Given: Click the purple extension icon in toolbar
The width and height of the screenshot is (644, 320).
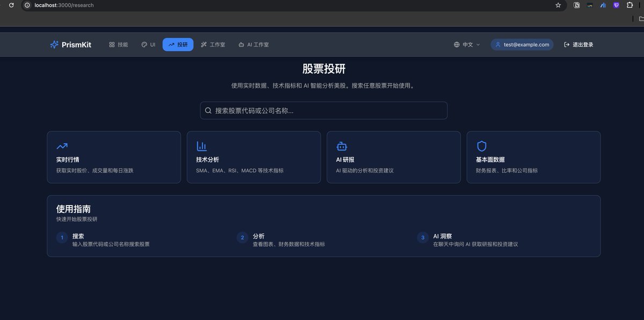Looking at the screenshot, I should [617, 5].
